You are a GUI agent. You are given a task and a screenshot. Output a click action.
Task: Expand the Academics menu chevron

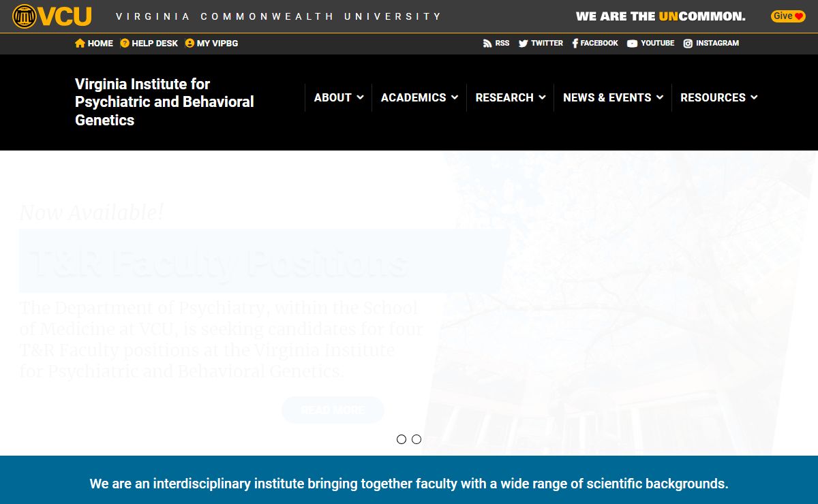(x=455, y=97)
